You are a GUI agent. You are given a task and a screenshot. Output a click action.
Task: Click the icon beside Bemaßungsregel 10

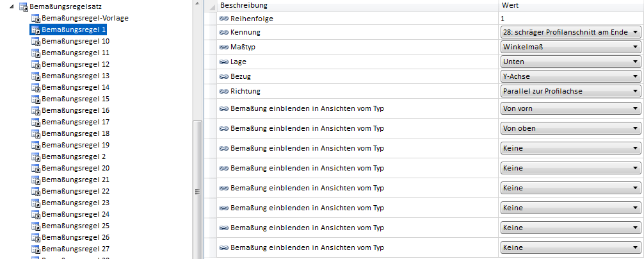point(36,41)
